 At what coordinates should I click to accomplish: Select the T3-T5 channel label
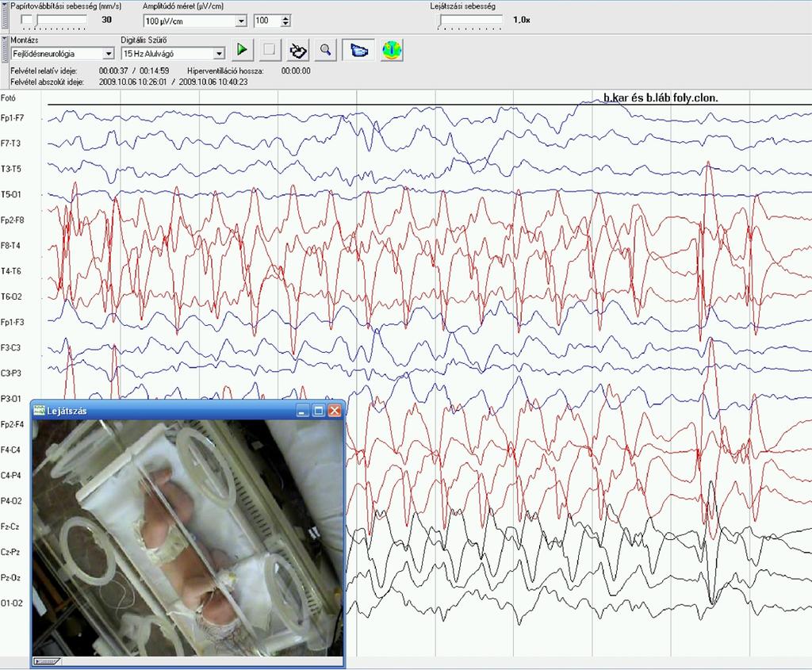coord(11,169)
